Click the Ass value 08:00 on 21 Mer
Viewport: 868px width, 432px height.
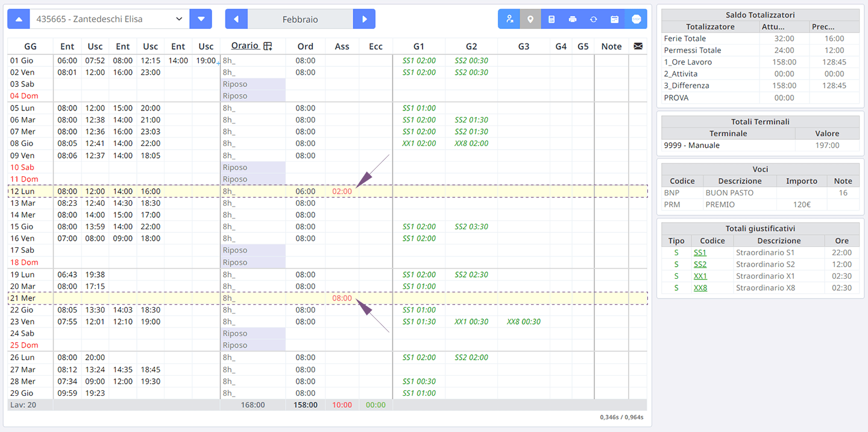tap(342, 298)
